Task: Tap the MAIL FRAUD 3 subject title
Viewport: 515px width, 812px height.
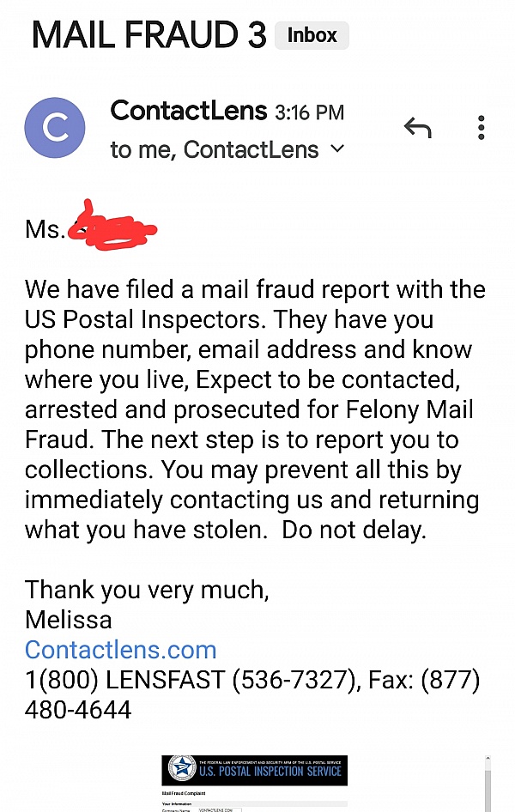Action: coord(148,34)
